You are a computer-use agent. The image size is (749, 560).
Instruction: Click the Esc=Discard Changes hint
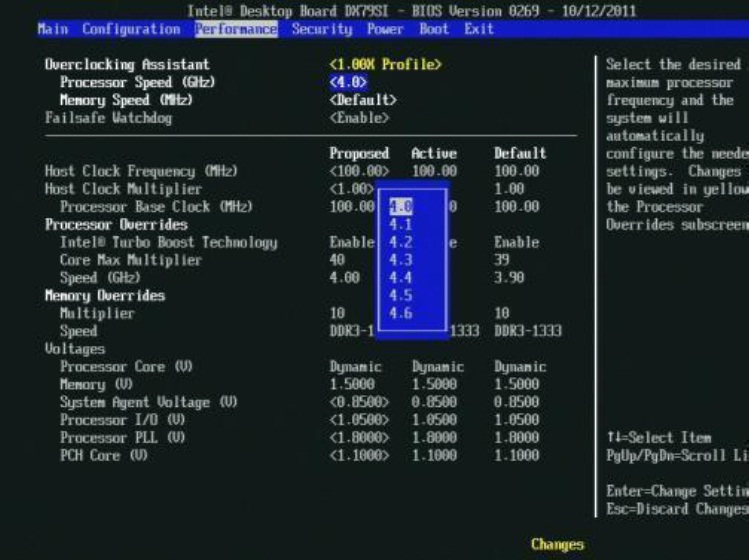click(x=677, y=509)
